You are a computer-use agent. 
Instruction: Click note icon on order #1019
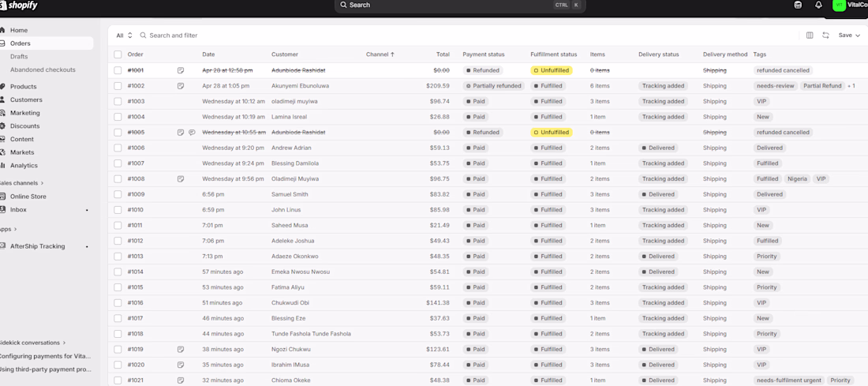(181, 350)
